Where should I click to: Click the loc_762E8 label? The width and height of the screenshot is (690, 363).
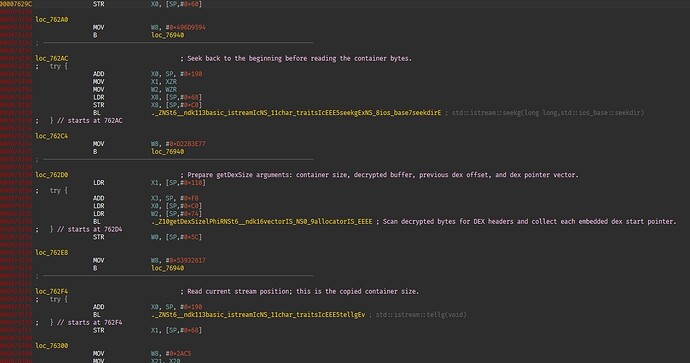51,253
